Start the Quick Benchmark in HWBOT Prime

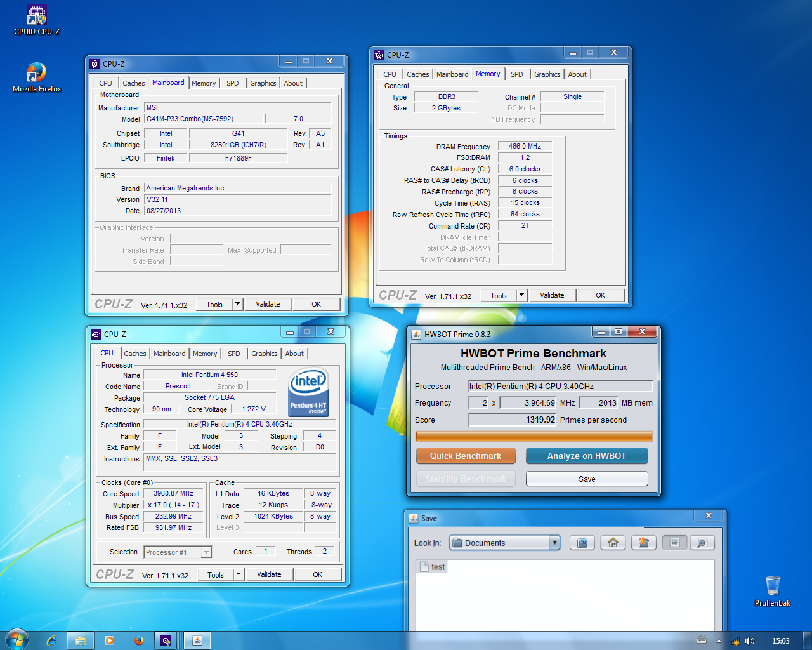pyautogui.click(x=466, y=456)
